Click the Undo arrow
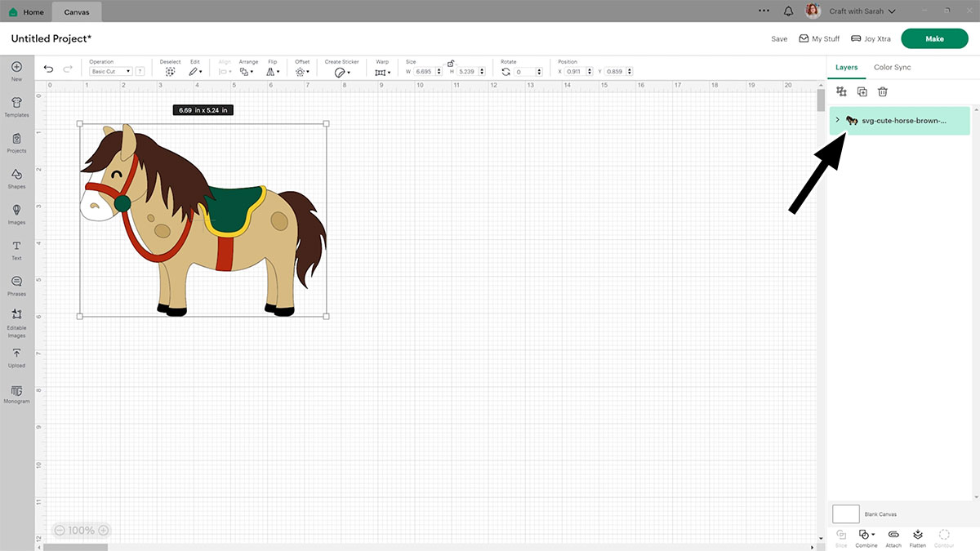This screenshot has width=980, height=551. pyautogui.click(x=49, y=69)
